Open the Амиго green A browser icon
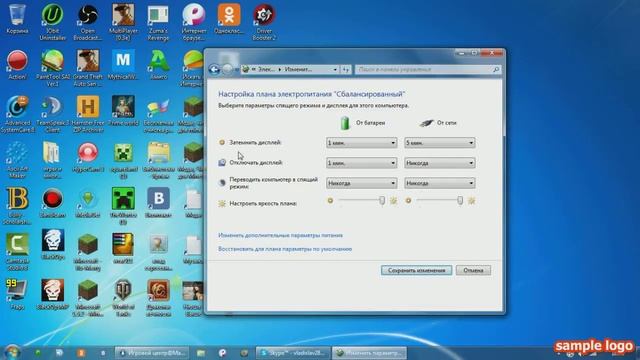The image size is (640, 360). (x=158, y=64)
